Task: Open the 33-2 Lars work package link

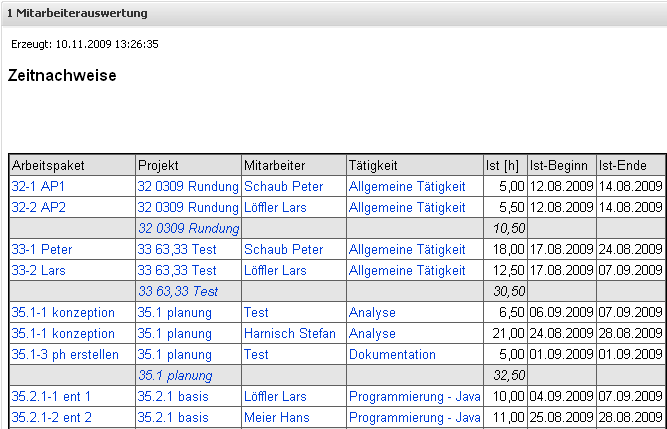Action: tap(40, 270)
